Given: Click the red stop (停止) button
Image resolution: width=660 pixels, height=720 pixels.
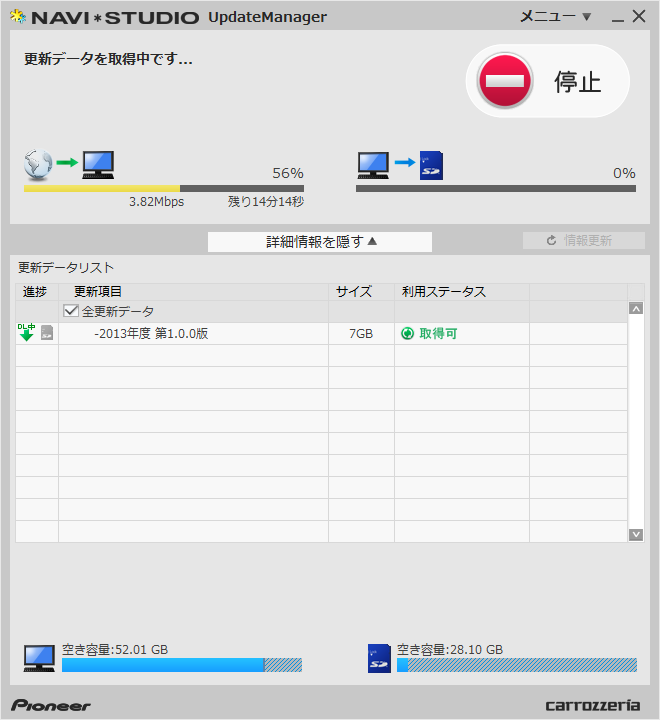Looking at the screenshot, I should 547,81.
